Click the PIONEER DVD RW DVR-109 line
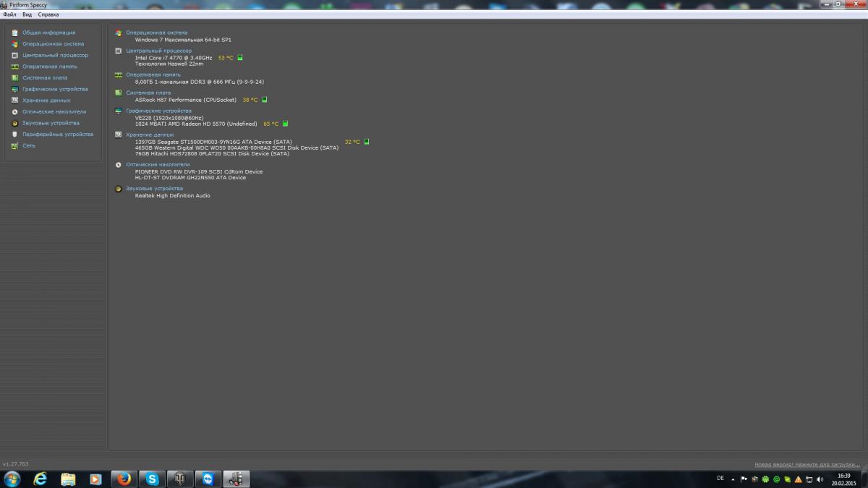 tap(199, 171)
